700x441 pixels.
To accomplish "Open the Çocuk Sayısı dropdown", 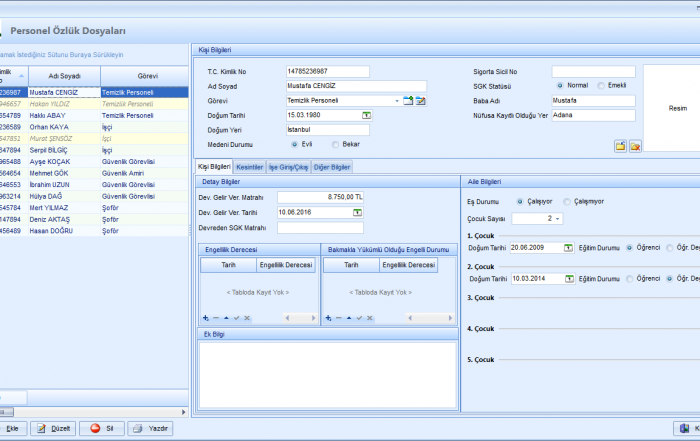I will coord(556,218).
